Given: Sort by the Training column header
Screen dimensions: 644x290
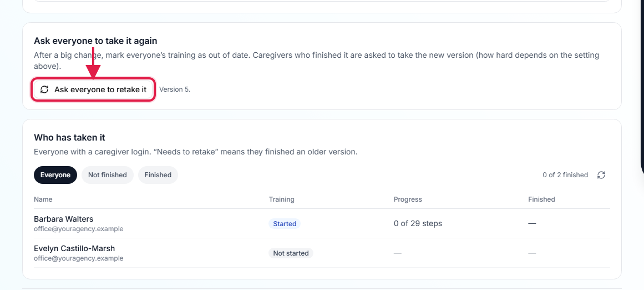Looking at the screenshot, I should [x=281, y=199].
